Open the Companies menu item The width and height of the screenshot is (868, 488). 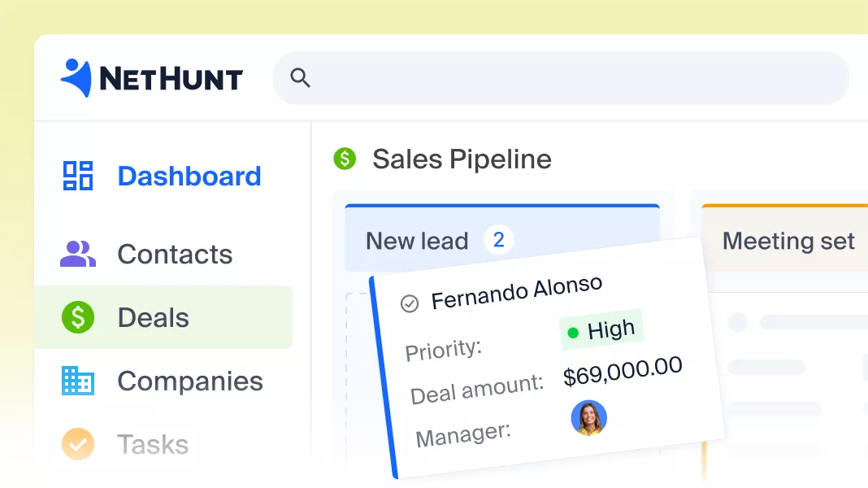(190, 381)
